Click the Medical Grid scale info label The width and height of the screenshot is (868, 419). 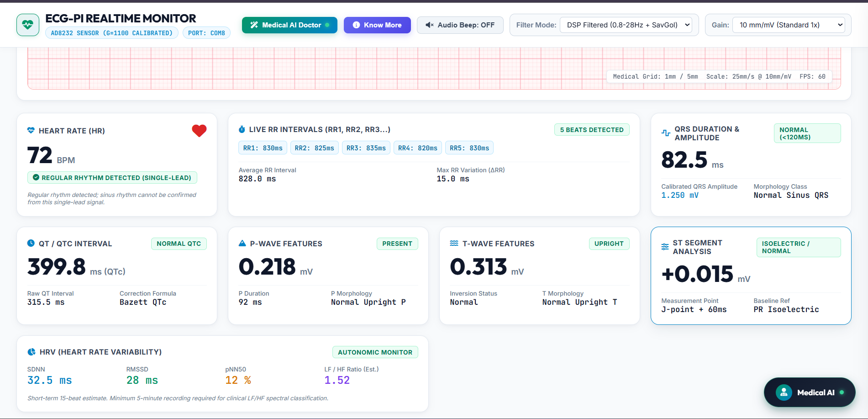tap(719, 76)
